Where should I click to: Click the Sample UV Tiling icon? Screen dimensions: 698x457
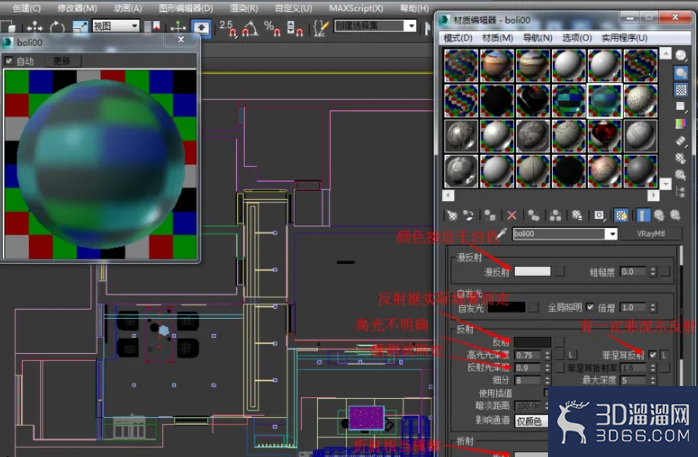(681, 107)
